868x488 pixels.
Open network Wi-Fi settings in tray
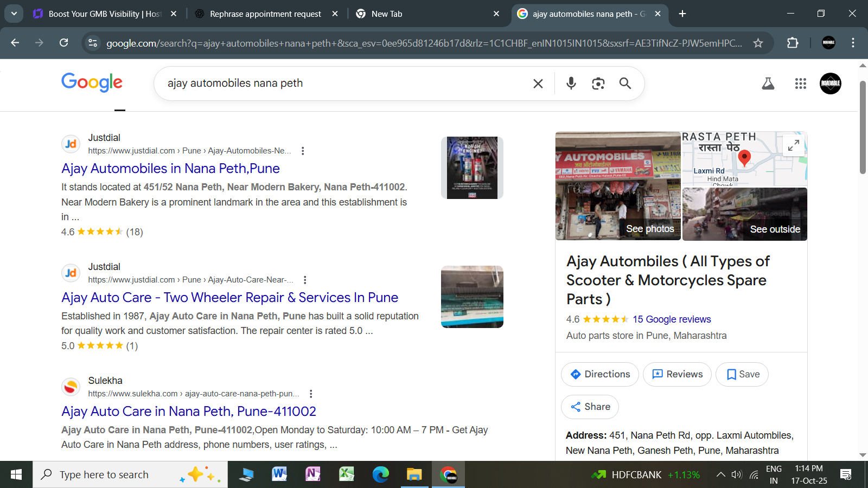pyautogui.click(x=754, y=474)
